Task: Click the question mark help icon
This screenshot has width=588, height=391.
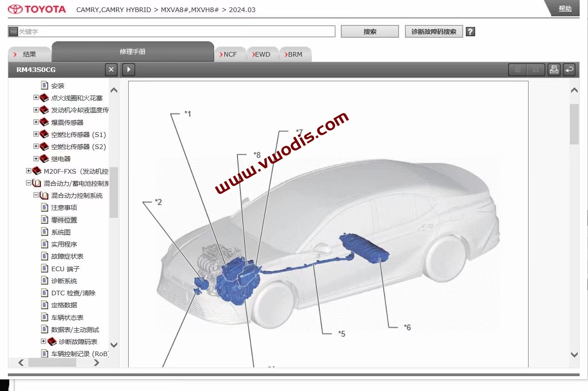Action: pos(470,32)
